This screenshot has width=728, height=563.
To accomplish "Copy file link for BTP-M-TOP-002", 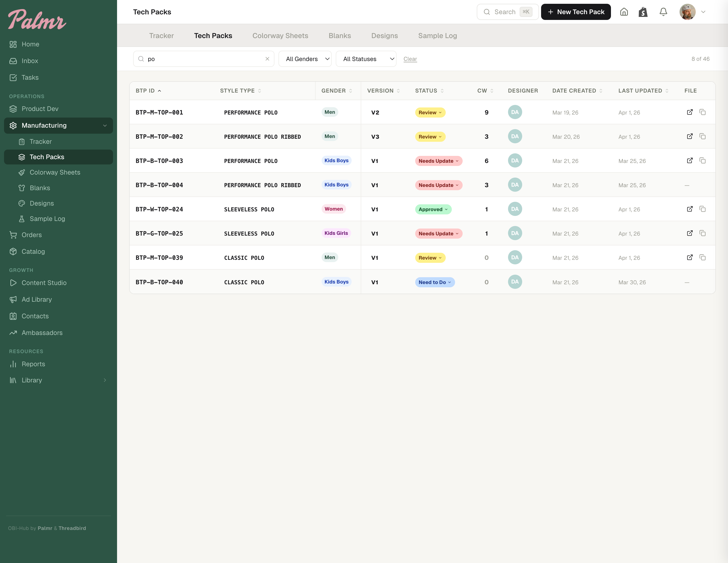I will pyautogui.click(x=702, y=136).
